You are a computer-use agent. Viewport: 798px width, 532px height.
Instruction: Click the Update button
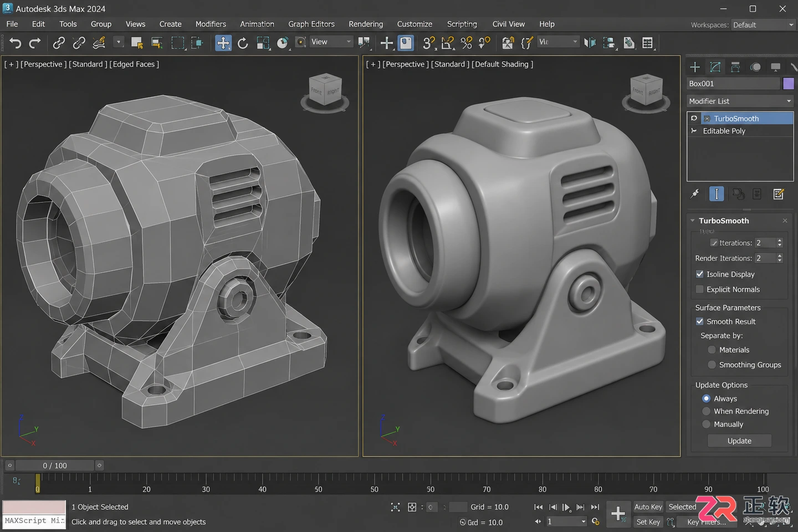pyautogui.click(x=739, y=441)
